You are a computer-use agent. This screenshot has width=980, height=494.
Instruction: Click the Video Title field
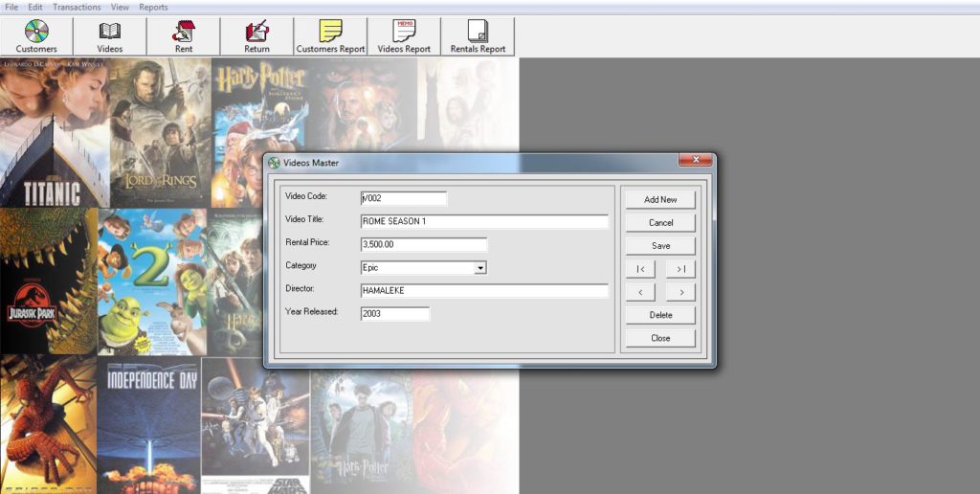[484, 221]
